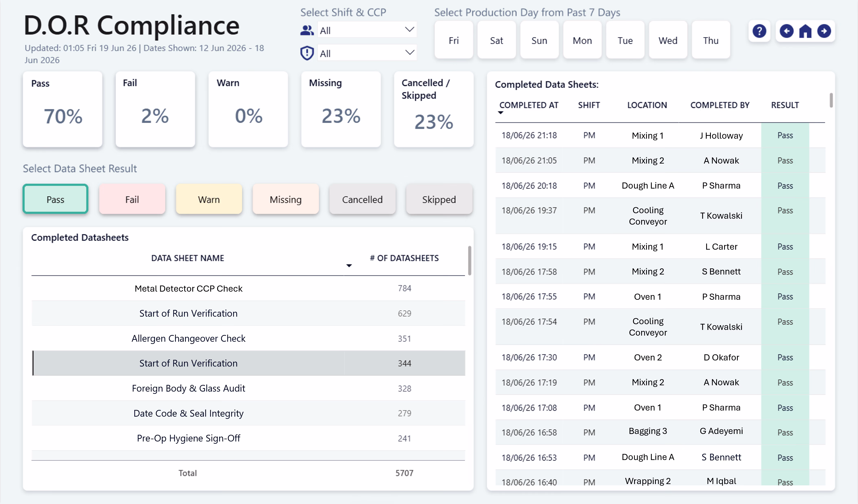858x504 pixels.
Task: Sort by # OF DATASHEETS header
Action: (x=404, y=258)
